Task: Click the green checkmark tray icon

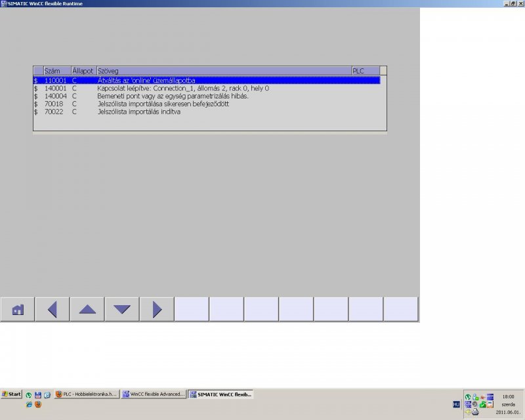Action: click(x=483, y=405)
